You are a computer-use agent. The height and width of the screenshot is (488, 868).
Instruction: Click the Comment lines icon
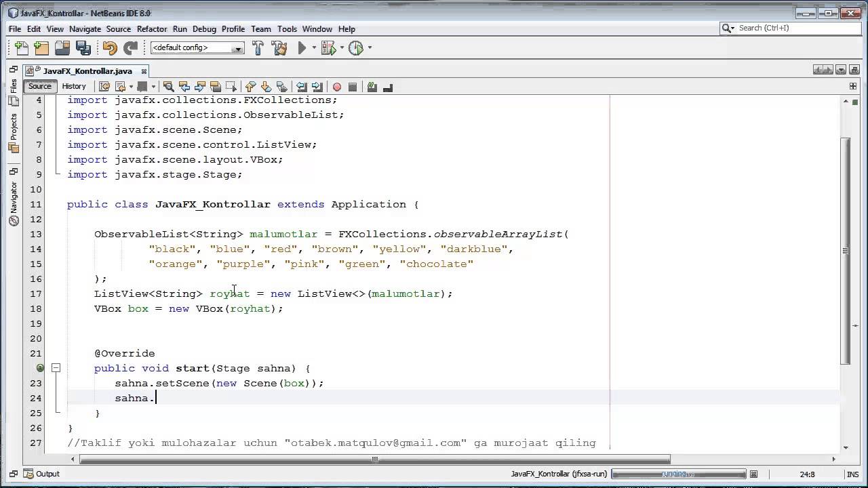point(372,87)
